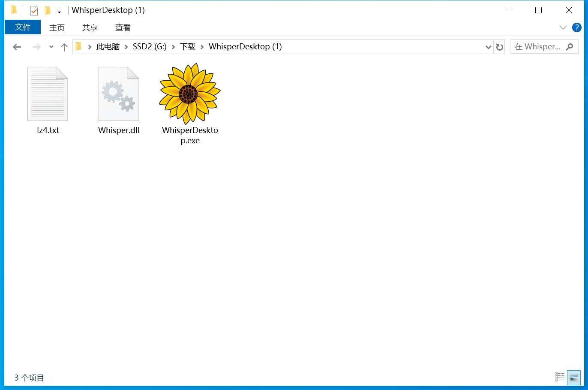Switch to details list view icon
The height and width of the screenshot is (390, 588).
[x=560, y=377]
